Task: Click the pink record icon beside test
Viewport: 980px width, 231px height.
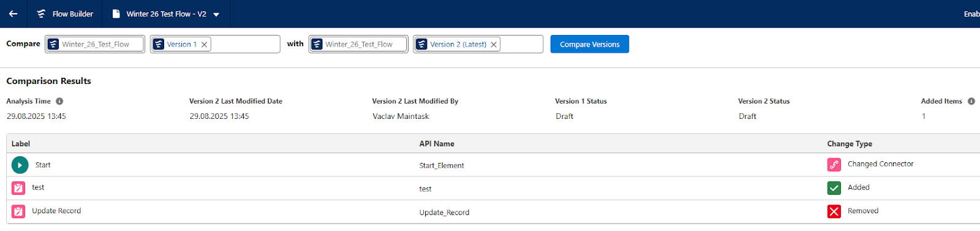Action: 18,188
